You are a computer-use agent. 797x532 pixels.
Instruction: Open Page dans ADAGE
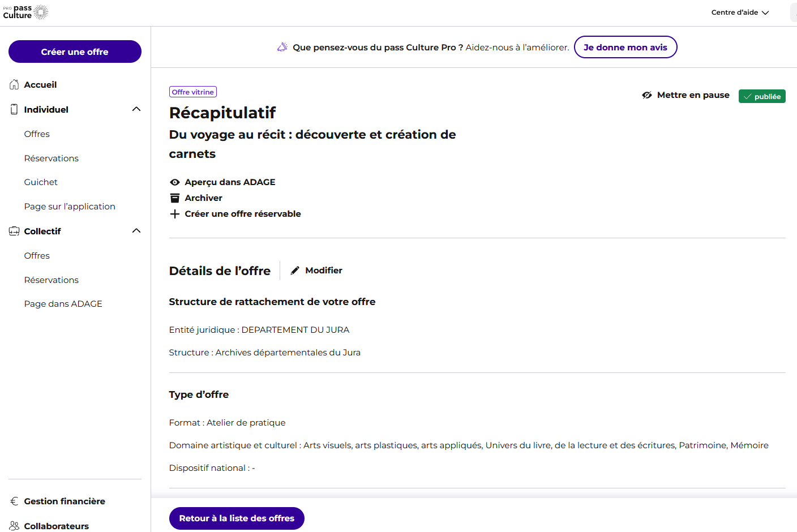click(63, 304)
